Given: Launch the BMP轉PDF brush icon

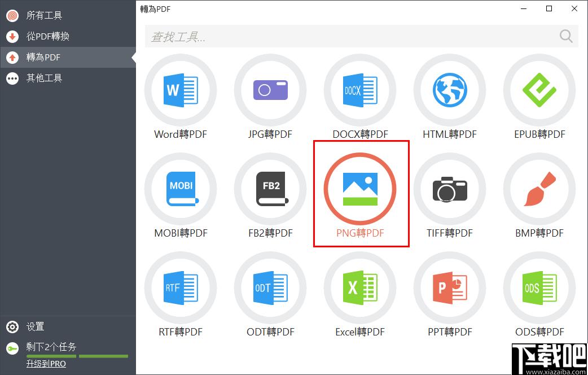Looking at the screenshot, I should tap(539, 189).
